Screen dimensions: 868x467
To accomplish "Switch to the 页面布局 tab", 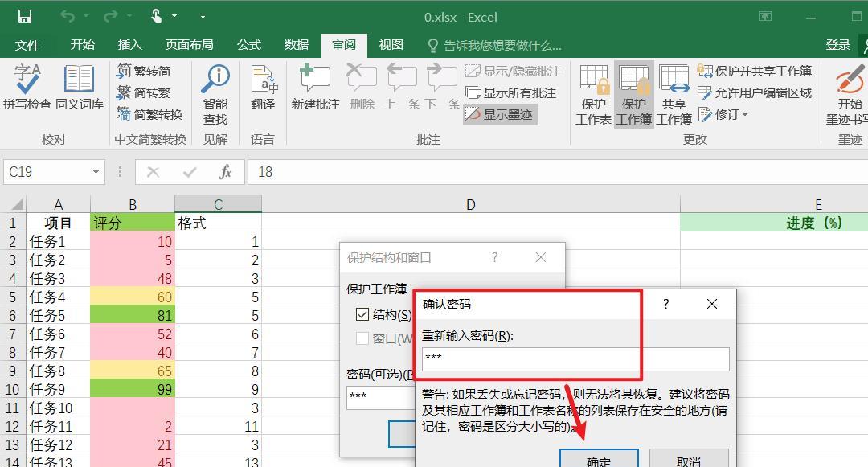I will [x=190, y=44].
